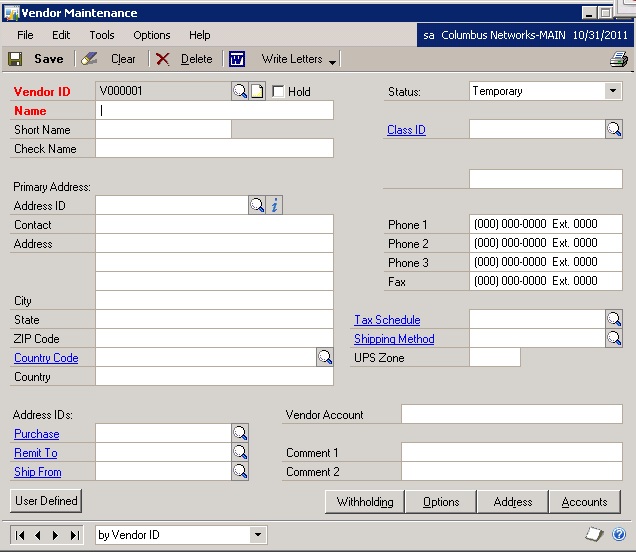Click into the UPS Zone field
This screenshot has width=636, height=552.
pyautogui.click(x=495, y=357)
